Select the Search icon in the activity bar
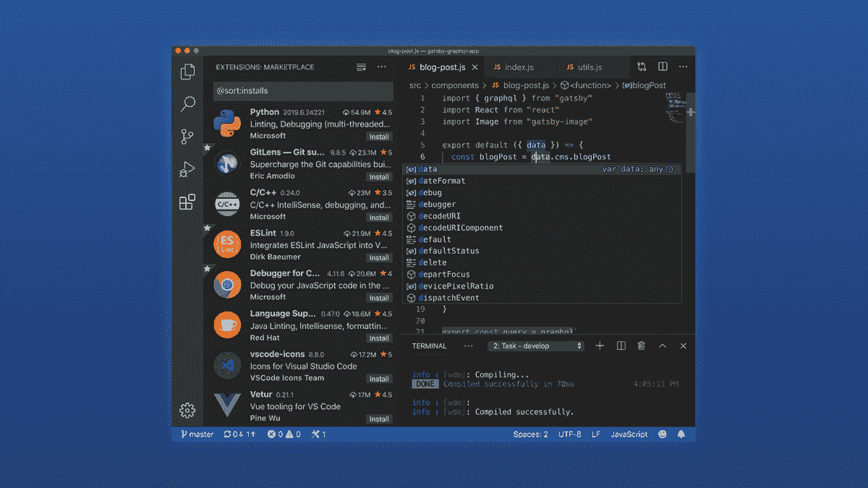 (187, 104)
